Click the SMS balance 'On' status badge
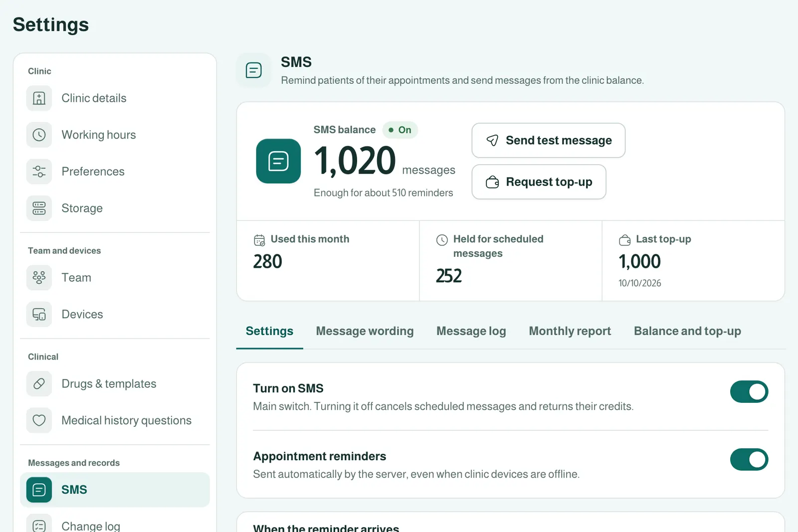Screen dimensions: 798x532 point(400,130)
